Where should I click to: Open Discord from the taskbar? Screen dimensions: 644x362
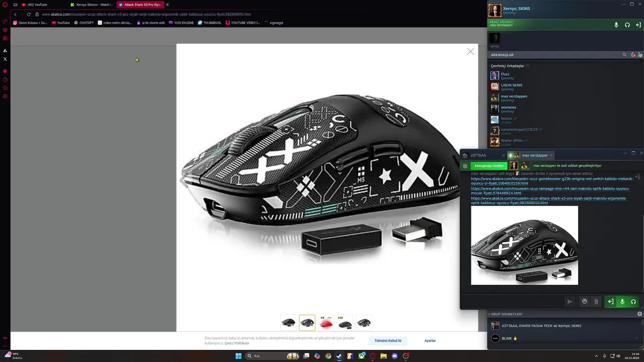pos(394,356)
